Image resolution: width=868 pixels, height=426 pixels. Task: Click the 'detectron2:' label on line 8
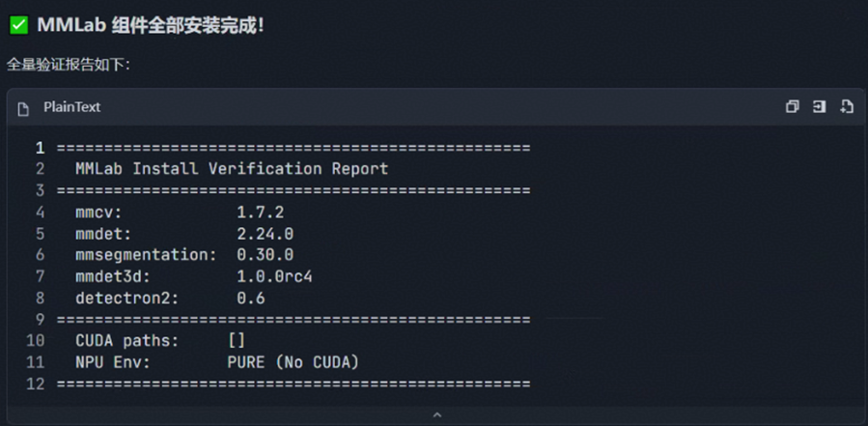(127, 298)
